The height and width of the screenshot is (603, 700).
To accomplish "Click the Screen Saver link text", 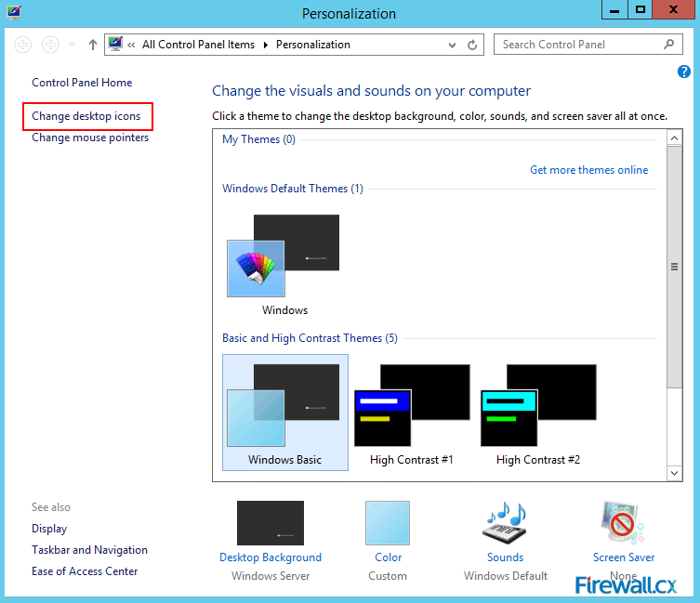I will [x=624, y=557].
